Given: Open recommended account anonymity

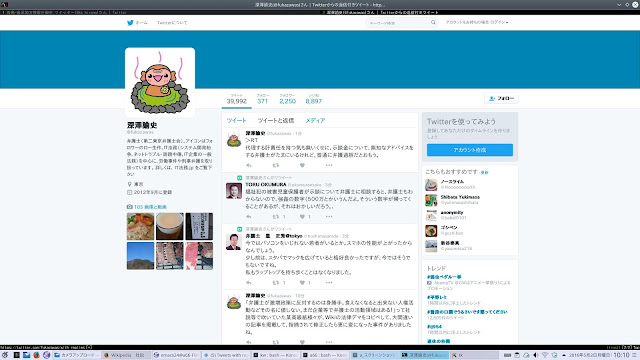Looking at the screenshot, I should point(452,213).
